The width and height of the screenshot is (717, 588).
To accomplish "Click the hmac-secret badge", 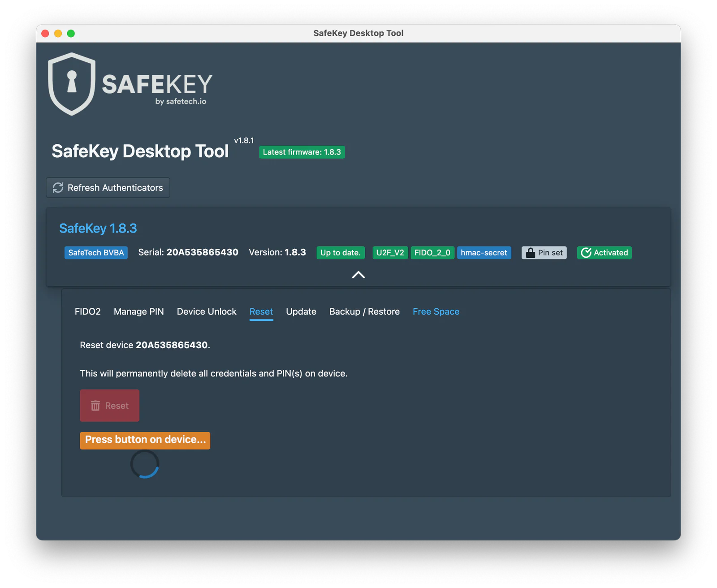I will 484,253.
